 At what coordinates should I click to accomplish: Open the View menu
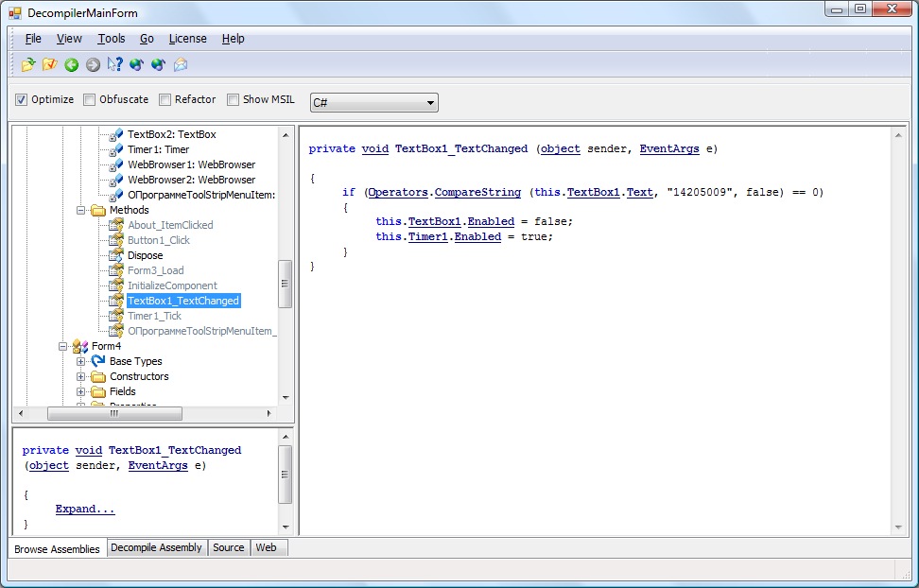click(x=69, y=39)
